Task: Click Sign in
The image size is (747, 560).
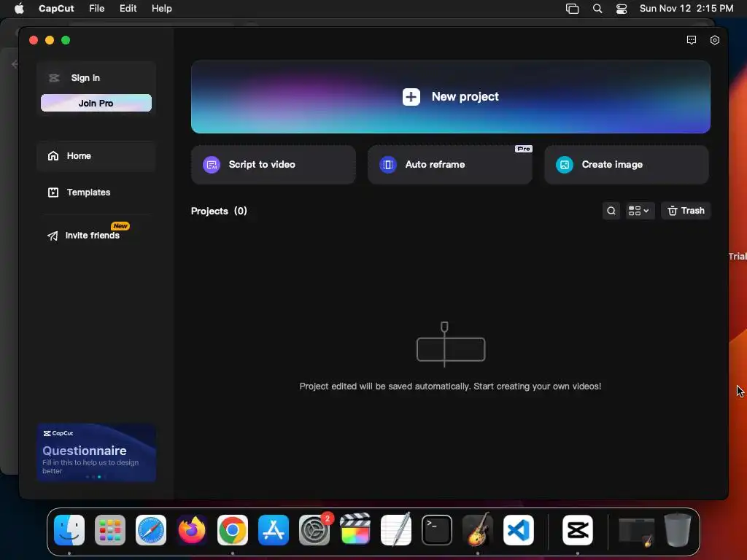Action: click(x=85, y=77)
